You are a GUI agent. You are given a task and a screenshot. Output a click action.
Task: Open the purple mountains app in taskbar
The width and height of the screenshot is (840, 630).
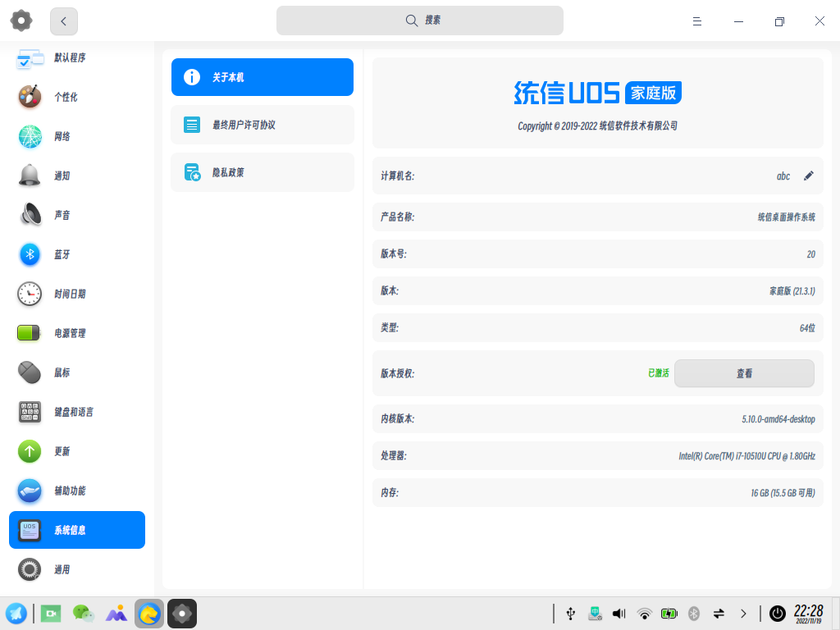116,614
